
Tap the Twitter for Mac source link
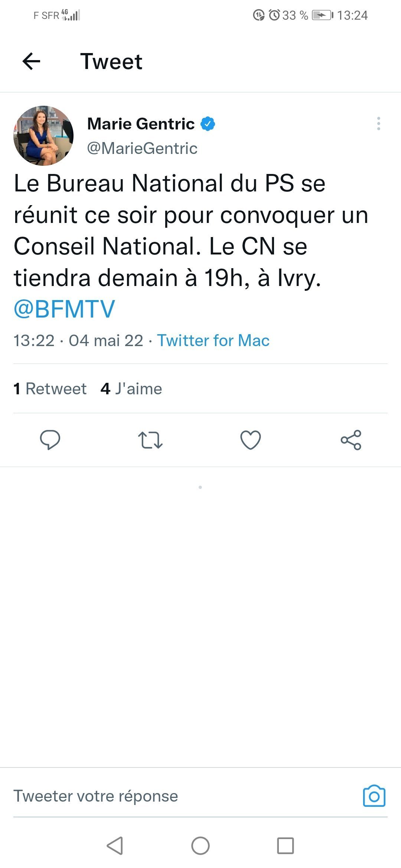point(213,341)
